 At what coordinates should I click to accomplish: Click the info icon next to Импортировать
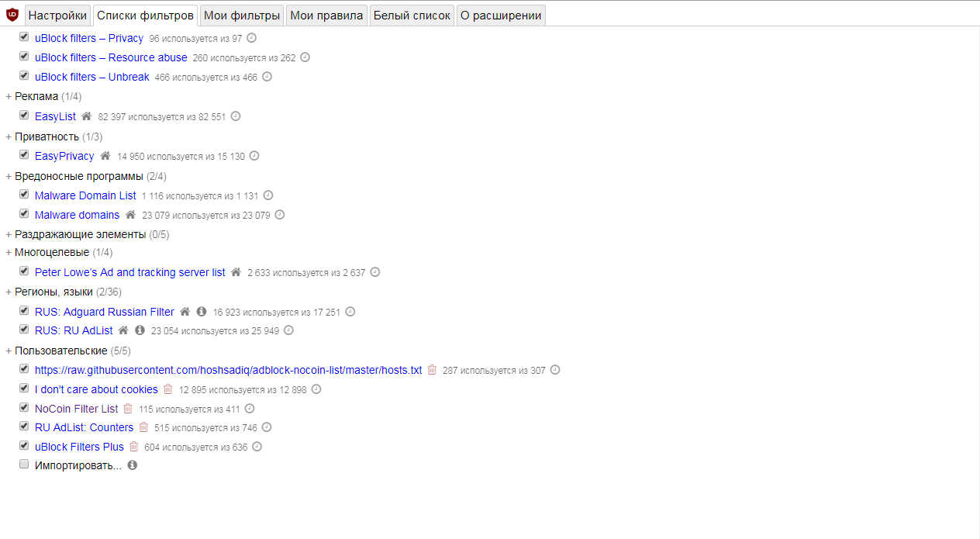pos(132,465)
